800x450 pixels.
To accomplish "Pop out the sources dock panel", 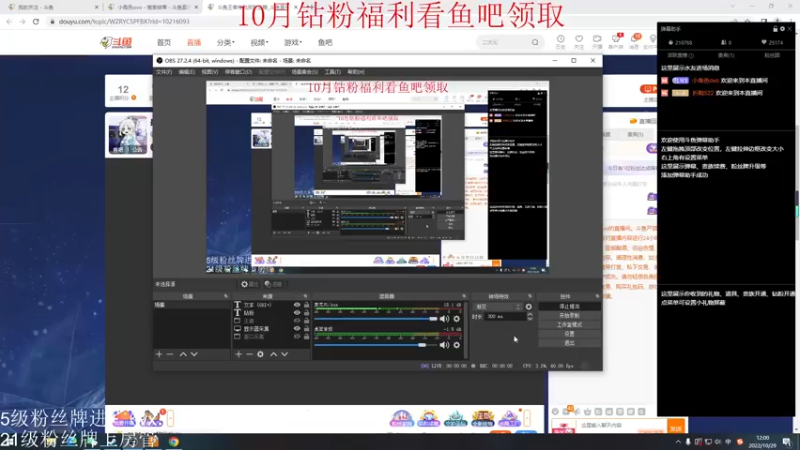I will [x=305, y=296].
